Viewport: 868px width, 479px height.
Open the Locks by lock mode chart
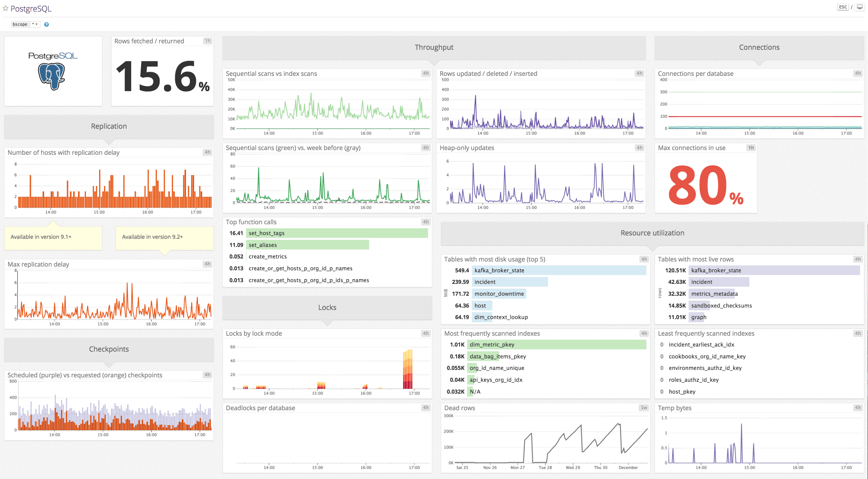[327, 366]
